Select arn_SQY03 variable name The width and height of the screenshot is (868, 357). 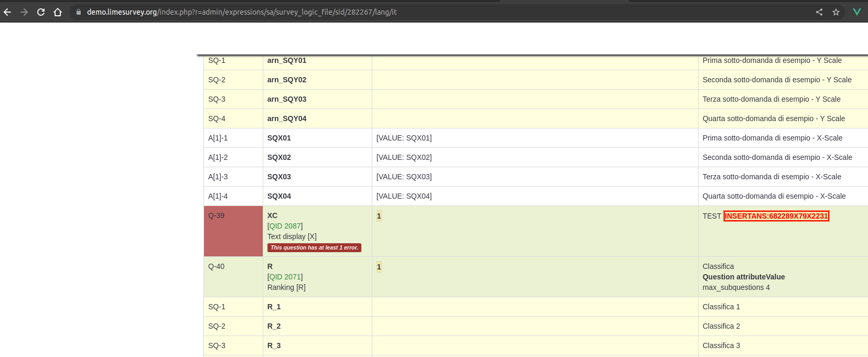(287, 99)
